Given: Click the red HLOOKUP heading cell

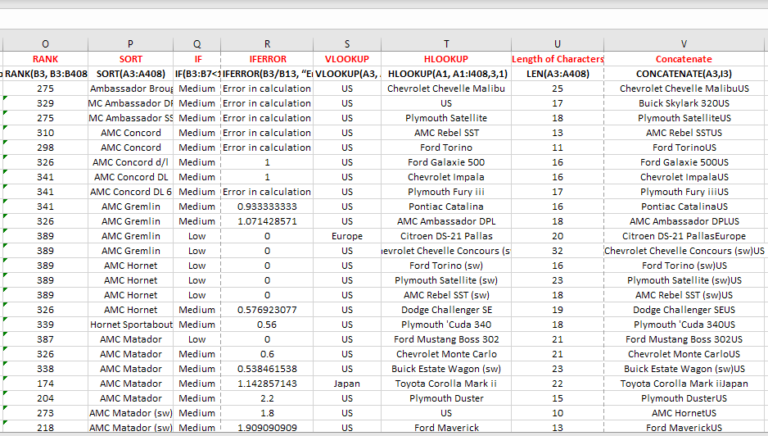Looking at the screenshot, I should [446, 59].
